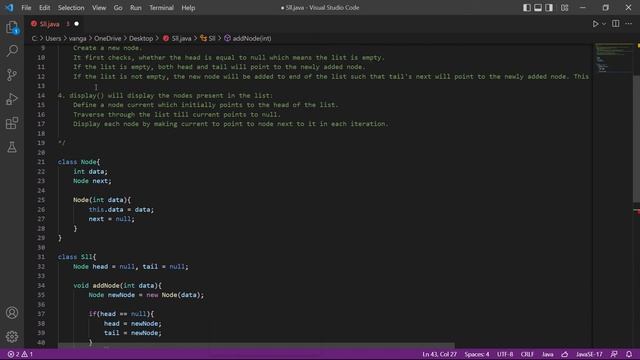Open the Search view
This screenshot has height=360, width=640.
pos(12,51)
